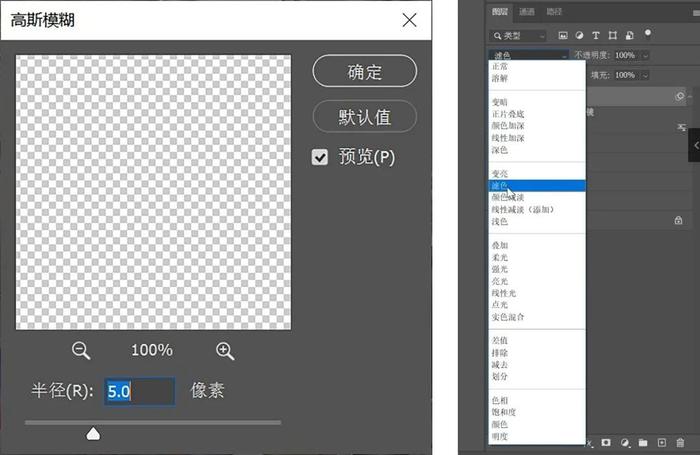Click the delete layer trash icon
The height and width of the screenshot is (455, 700).
click(x=680, y=442)
